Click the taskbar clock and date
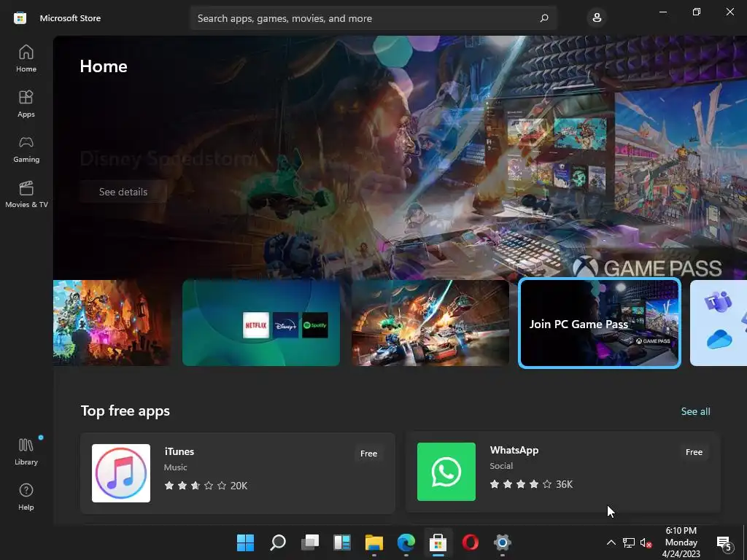The image size is (747, 560). 681,542
